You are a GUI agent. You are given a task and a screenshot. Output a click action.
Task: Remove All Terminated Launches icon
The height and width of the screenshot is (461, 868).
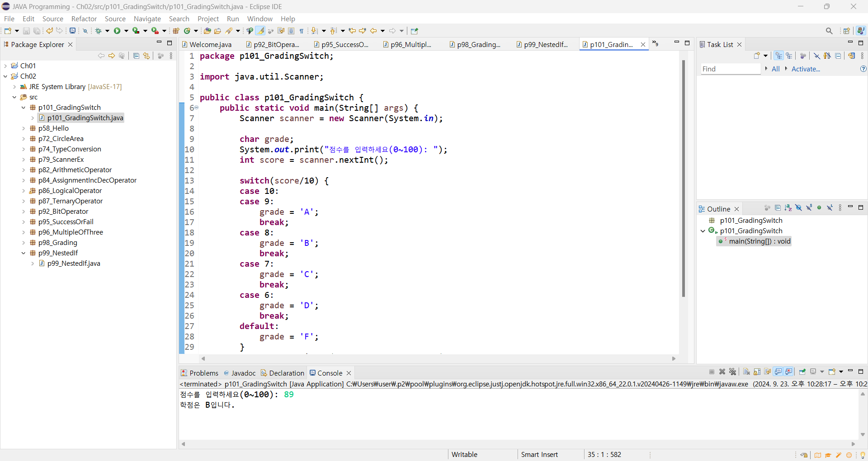click(733, 372)
